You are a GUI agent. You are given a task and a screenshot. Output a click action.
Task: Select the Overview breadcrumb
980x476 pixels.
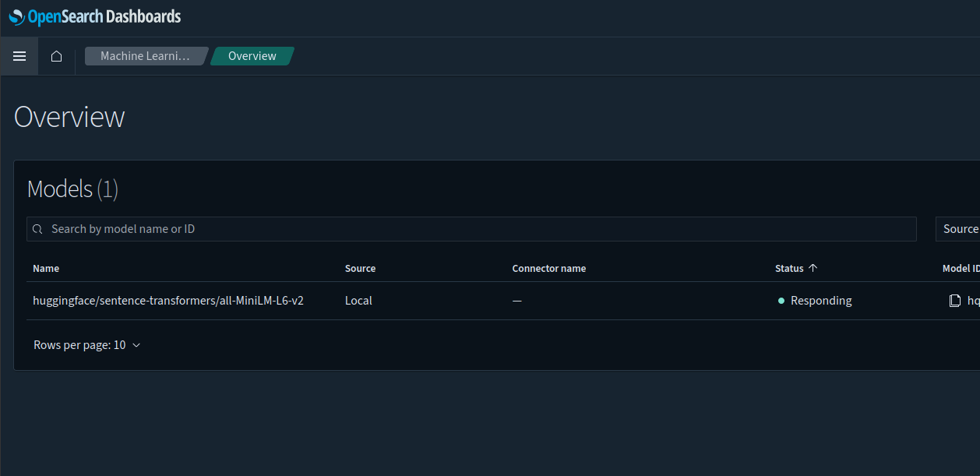(252, 56)
